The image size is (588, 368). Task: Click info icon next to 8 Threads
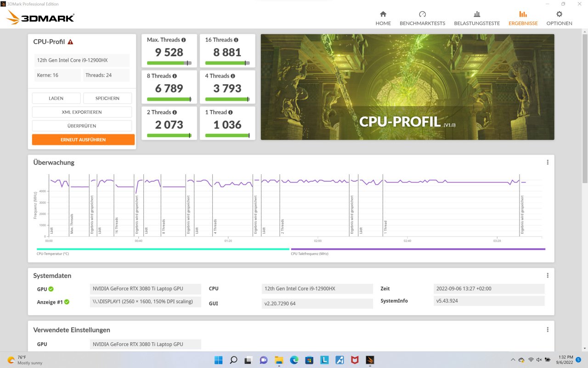pos(175,76)
